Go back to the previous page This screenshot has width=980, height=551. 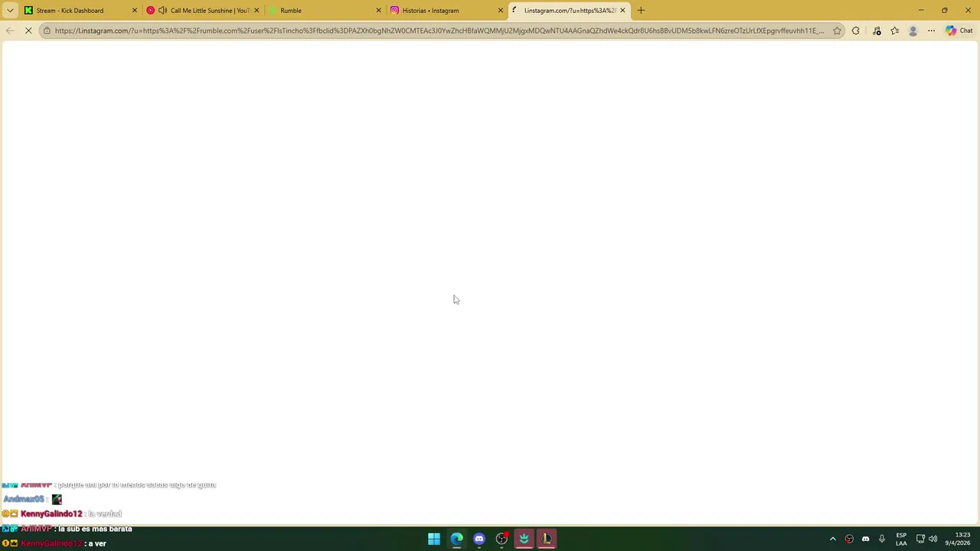10,31
